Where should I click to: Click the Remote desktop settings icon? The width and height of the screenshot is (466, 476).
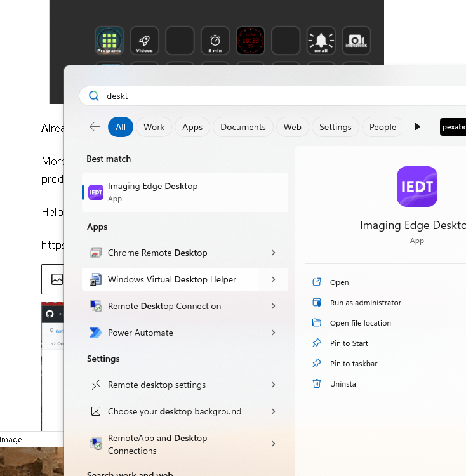click(96, 385)
